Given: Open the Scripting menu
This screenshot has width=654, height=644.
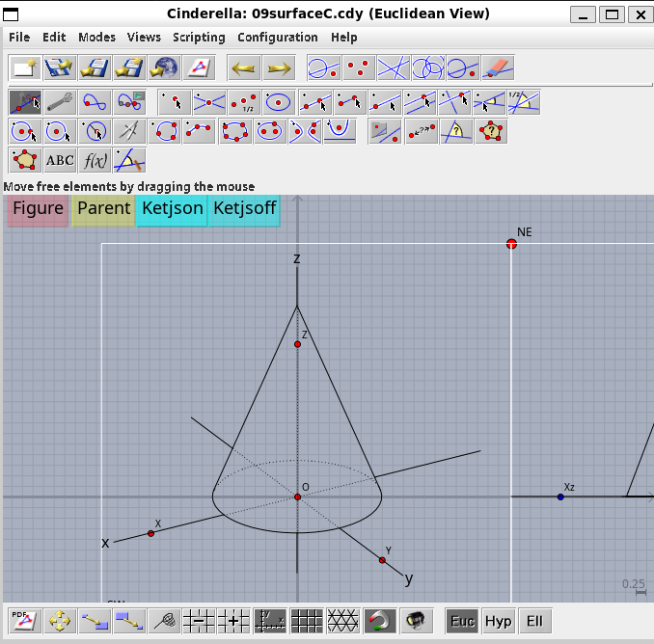Looking at the screenshot, I should coord(199,38).
